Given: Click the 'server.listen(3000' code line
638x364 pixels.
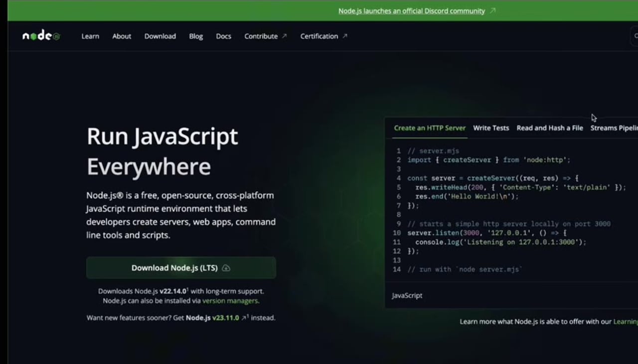Looking at the screenshot, I should (487, 233).
